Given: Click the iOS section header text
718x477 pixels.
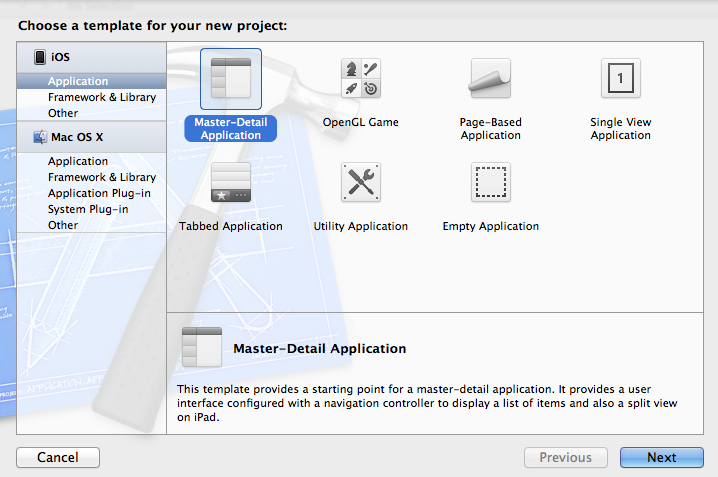Looking at the screenshot, I should [x=60, y=57].
